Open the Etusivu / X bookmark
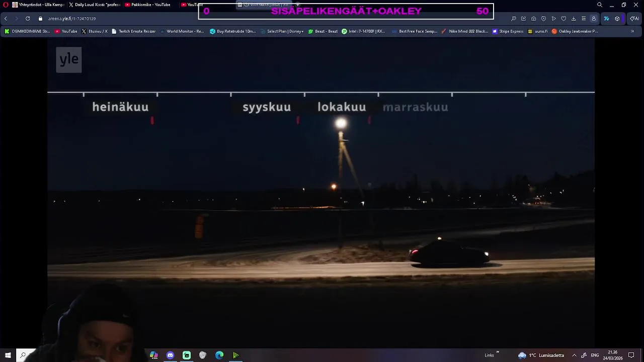Viewport: 644px width, 362px height. pyautogui.click(x=94, y=31)
